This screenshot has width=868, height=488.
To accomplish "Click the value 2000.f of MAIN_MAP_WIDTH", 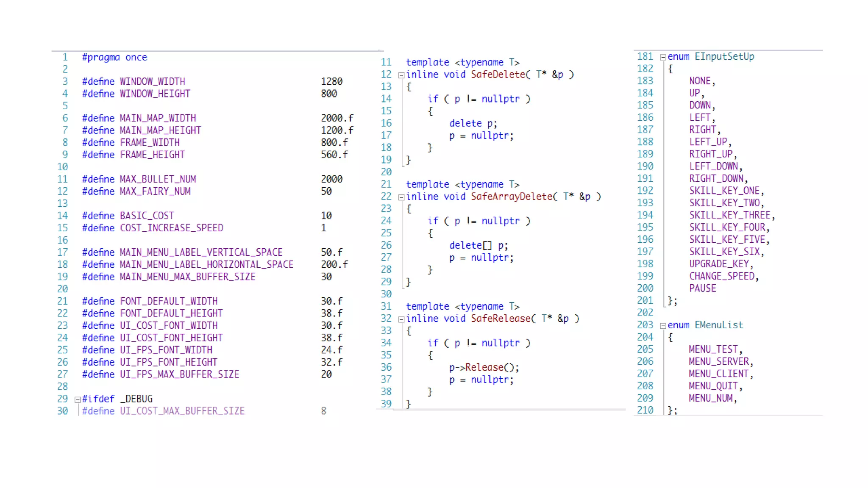I will [x=337, y=118].
